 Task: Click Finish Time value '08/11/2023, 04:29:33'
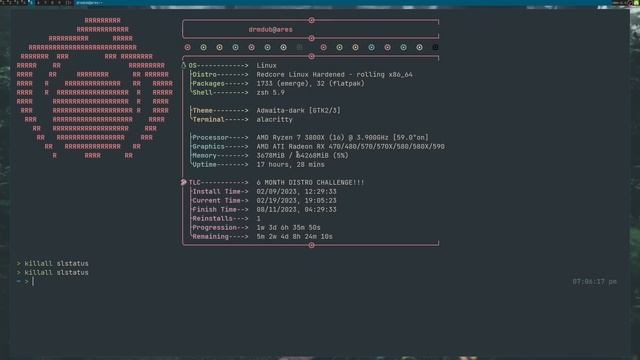[x=296, y=209]
